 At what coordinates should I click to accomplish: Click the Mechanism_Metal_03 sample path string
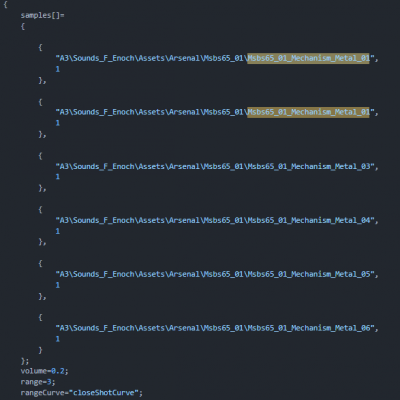coord(217,166)
